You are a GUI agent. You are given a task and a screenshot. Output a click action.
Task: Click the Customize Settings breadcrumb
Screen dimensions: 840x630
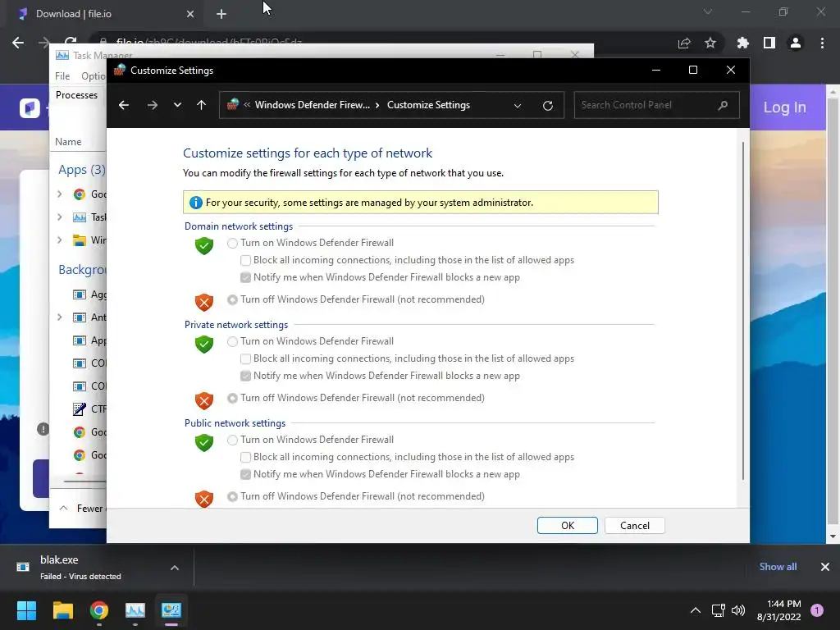pos(428,105)
